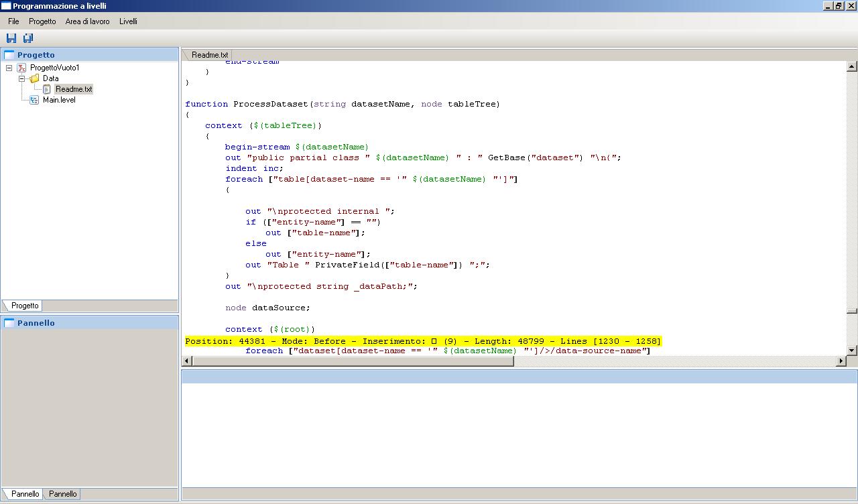
Task: Click the horizontal scrollbar right arrow
Action: tap(841, 361)
